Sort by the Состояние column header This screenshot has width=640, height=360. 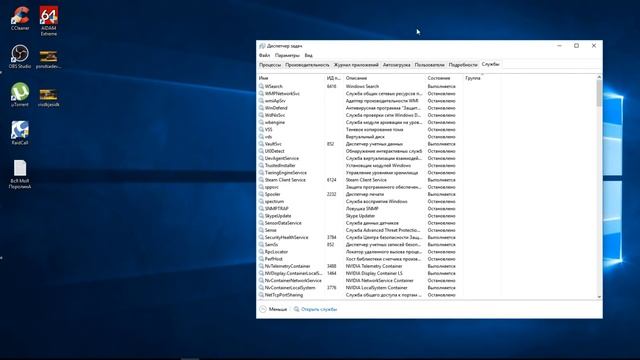(444, 78)
